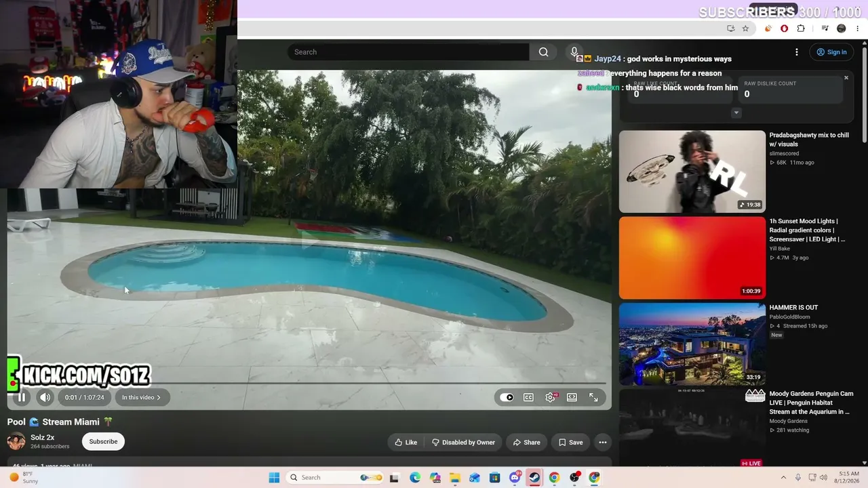Open YouTube settings three-dot menu
868x488 pixels.
(x=796, y=52)
